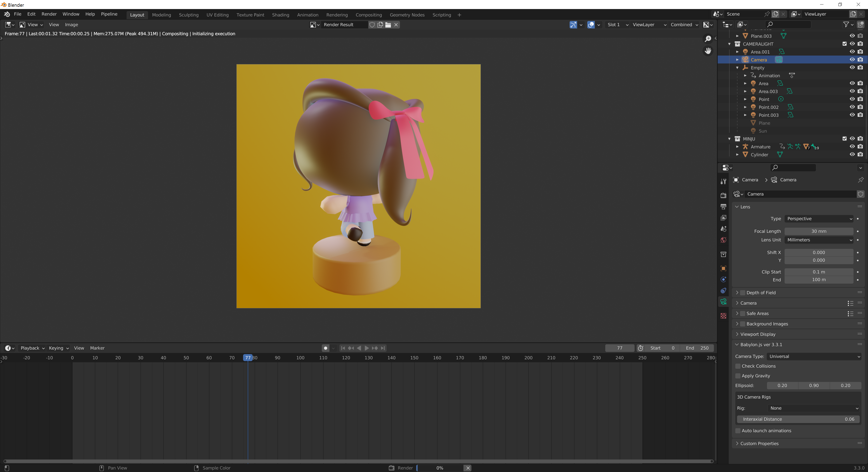Click the zoom magnifier icon in image viewer
This screenshot has height=472, width=868.
pyautogui.click(x=708, y=39)
